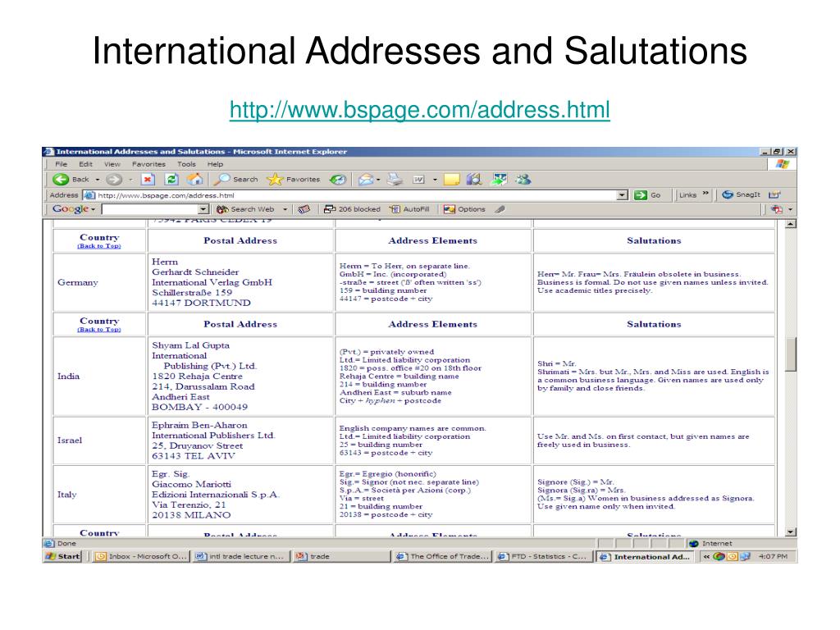This screenshot has height=630, width=840.
Task: Click the yellow Discuss note icon
Action: (x=452, y=180)
